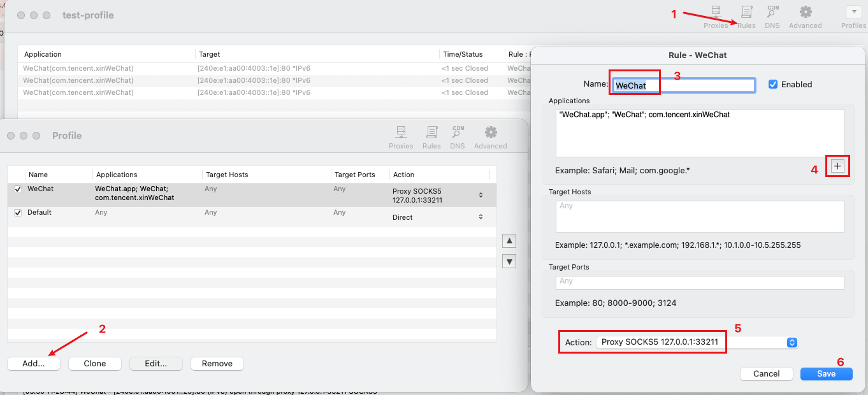Open DNS settings in test-profile toolbar
Image resolution: width=868 pixels, height=395 pixels.
(772, 17)
